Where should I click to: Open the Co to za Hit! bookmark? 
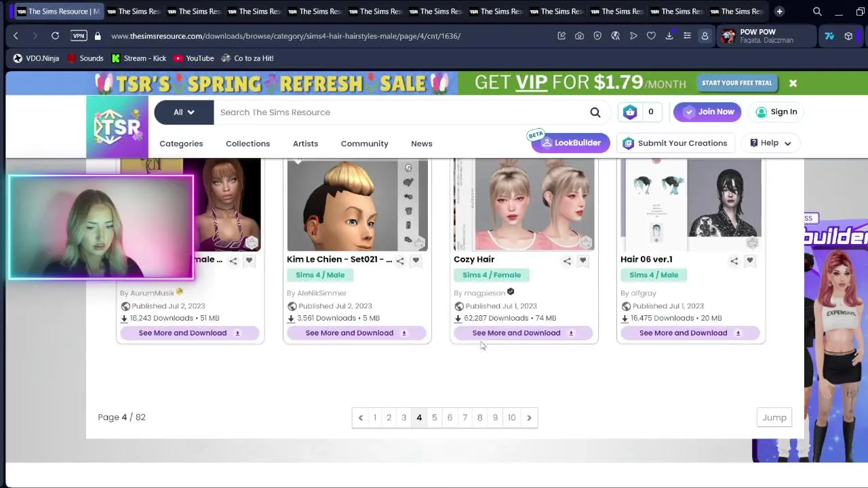point(247,58)
